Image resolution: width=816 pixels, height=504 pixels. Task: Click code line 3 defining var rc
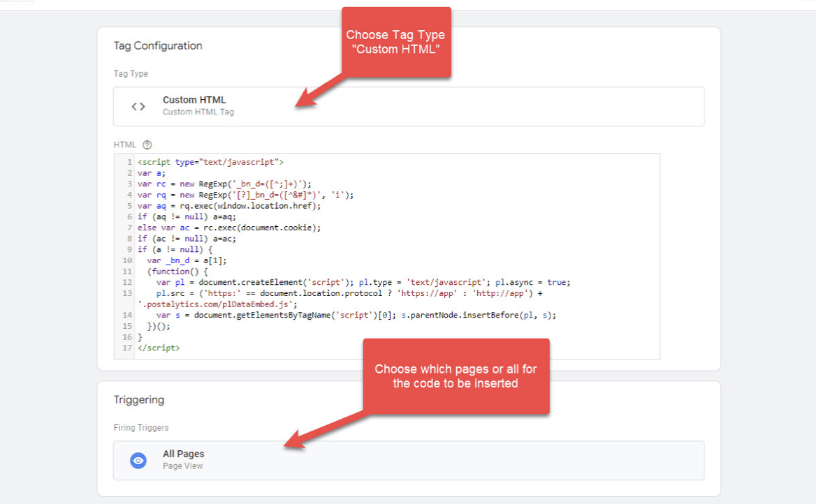(x=224, y=184)
